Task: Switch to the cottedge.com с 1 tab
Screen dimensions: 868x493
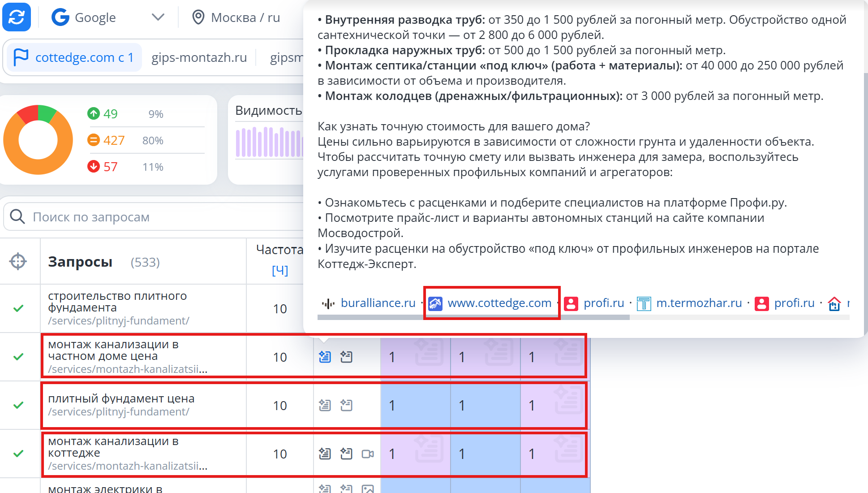Action: 74,57
